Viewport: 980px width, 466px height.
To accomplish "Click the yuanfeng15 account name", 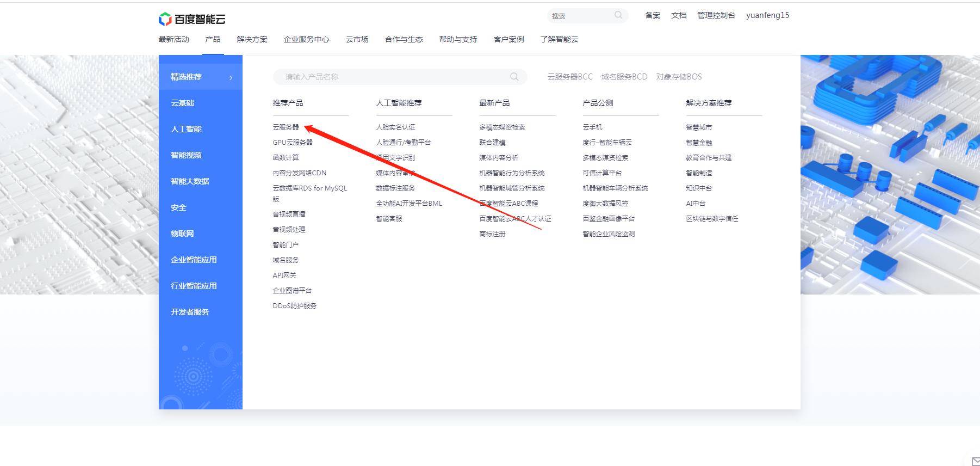I will click(767, 15).
